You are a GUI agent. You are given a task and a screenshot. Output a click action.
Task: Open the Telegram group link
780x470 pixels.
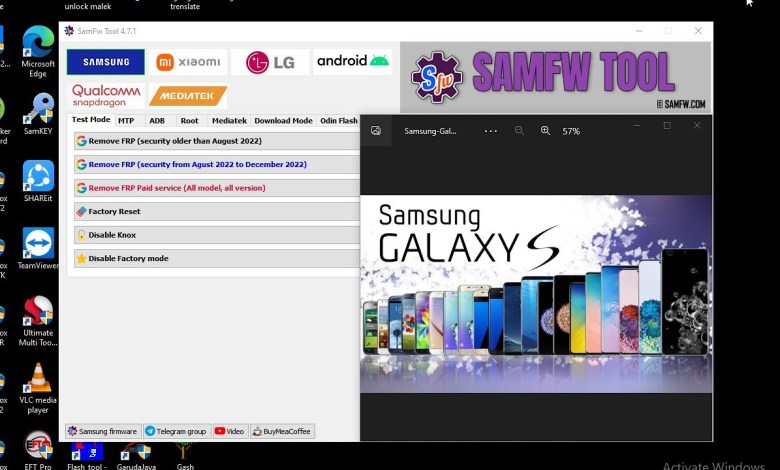tap(175, 431)
